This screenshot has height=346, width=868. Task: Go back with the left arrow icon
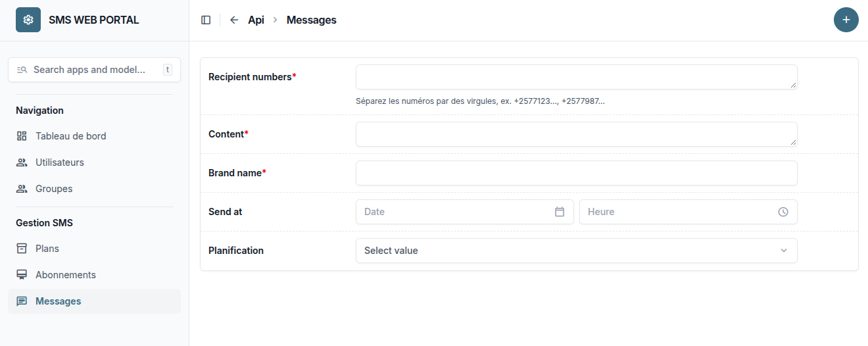click(x=234, y=20)
